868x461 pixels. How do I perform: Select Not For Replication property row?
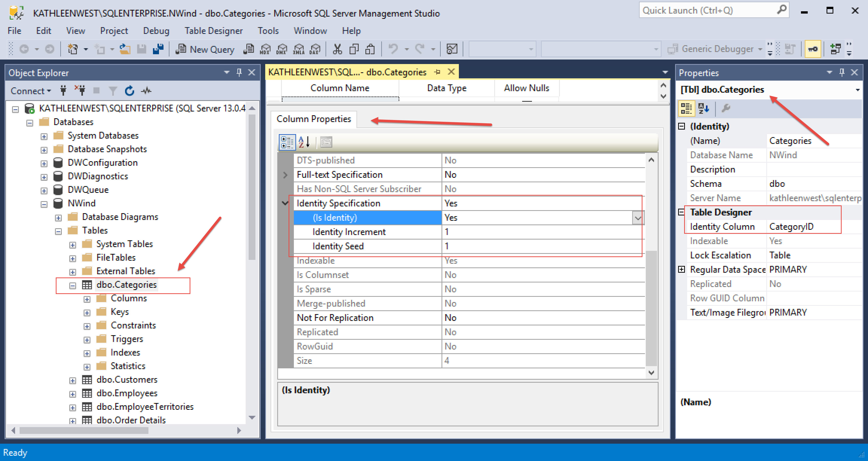pyautogui.click(x=469, y=318)
